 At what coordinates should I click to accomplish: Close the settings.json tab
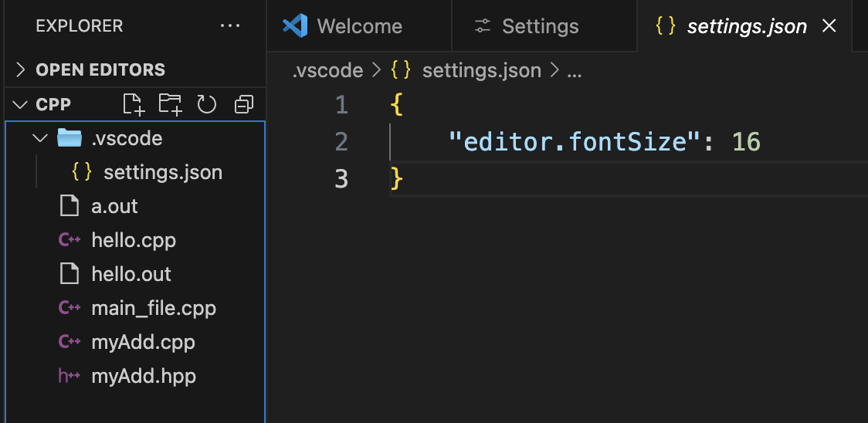point(829,26)
